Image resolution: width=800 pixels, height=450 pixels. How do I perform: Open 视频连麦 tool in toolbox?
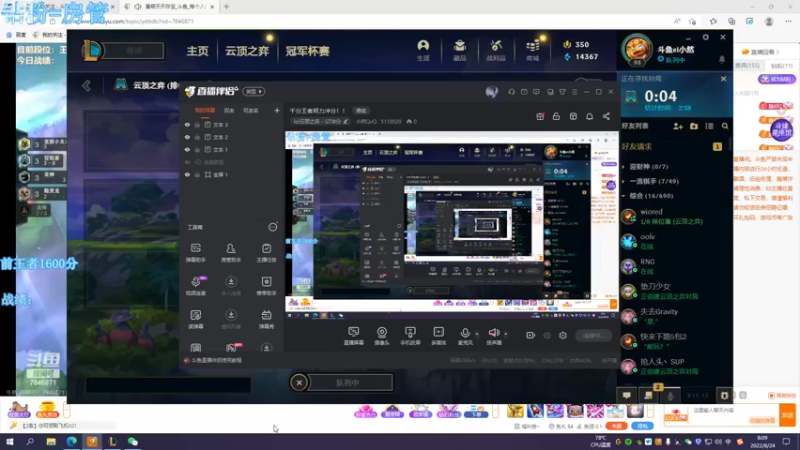coord(195,286)
